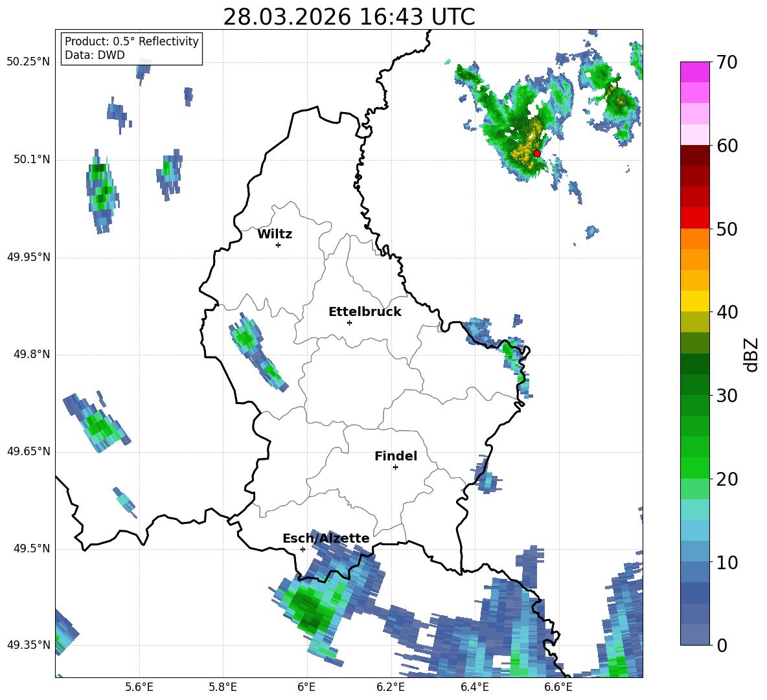Click the colorbar tick label 60
The height and width of the screenshot is (700, 767).
coord(727,146)
